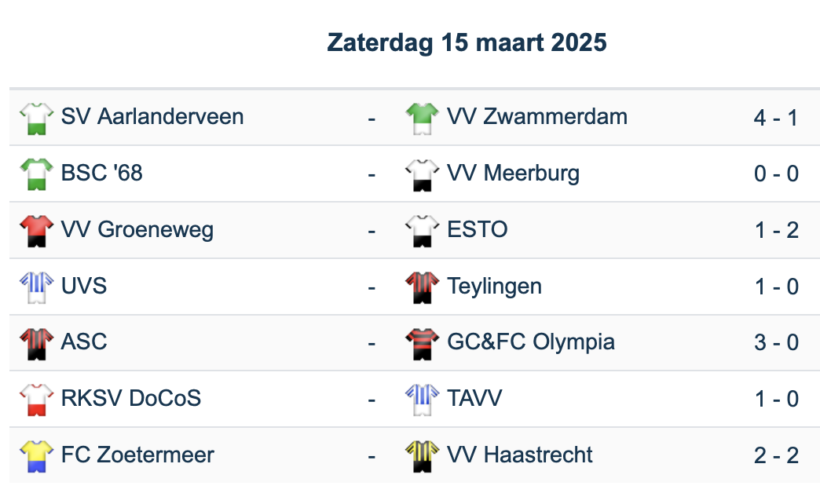The image size is (820, 504).
Task: Select the ESTO team name
Action: click(477, 230)
